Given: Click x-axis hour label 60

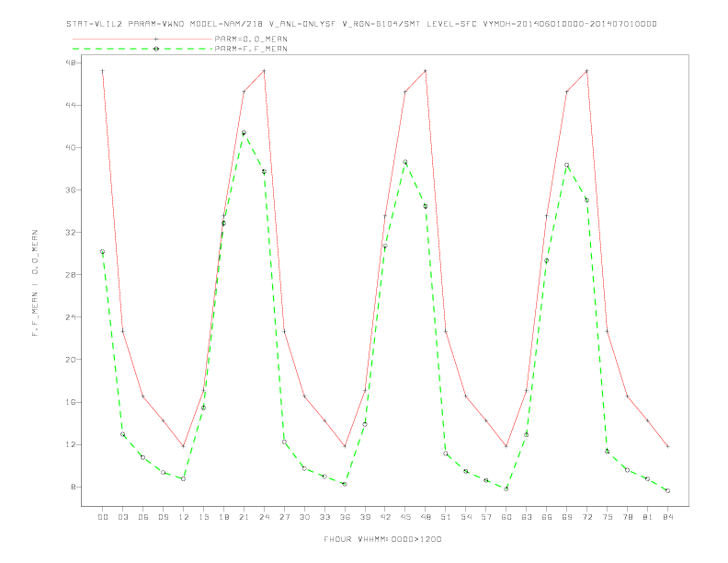Looking at the screenshot, I should 506,517.
